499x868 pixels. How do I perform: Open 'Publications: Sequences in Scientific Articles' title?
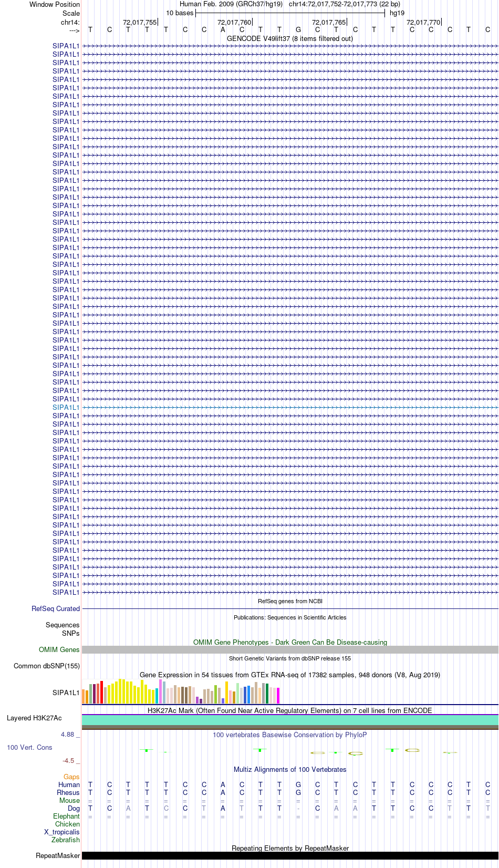coord(290,617)
